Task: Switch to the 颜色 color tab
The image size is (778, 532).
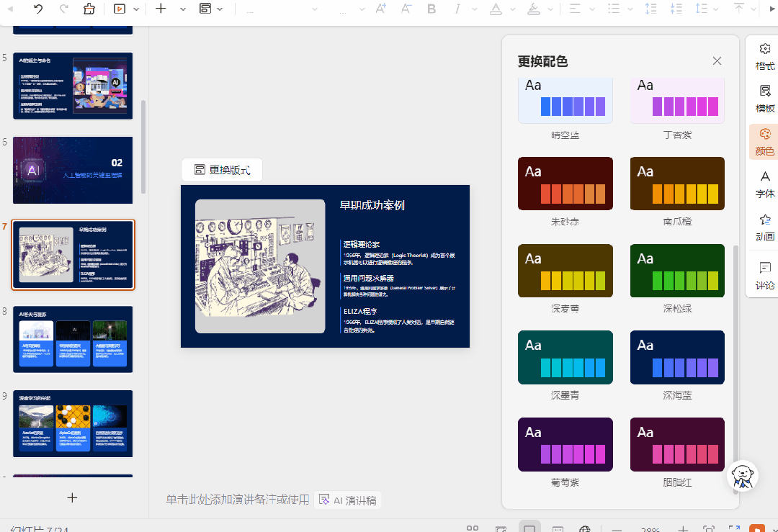Action: [x=764, y=142]
